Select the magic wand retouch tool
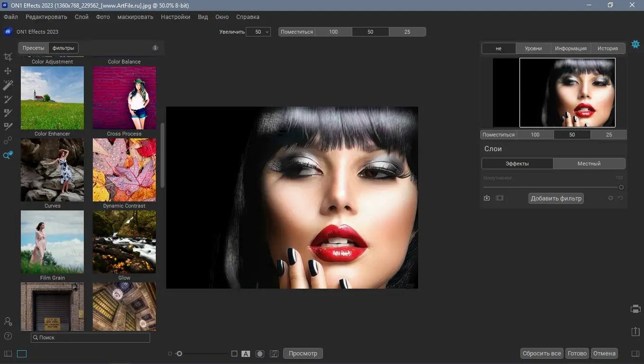644x364 pixels. point(8,85)
